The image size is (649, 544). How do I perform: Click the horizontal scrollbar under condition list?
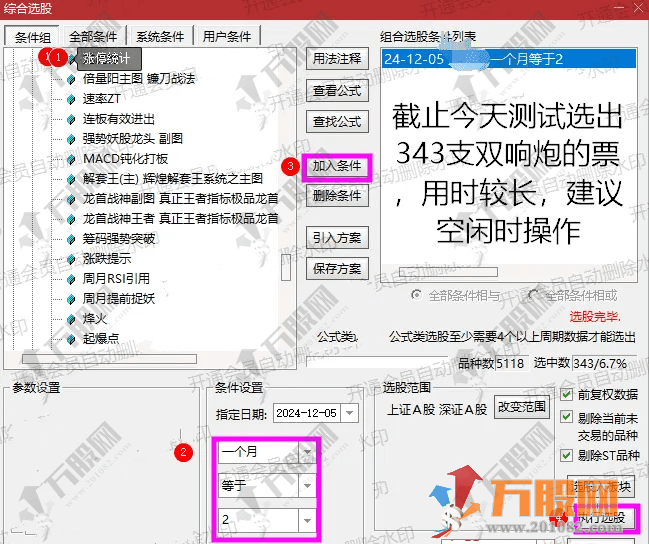tap(448, 272)
